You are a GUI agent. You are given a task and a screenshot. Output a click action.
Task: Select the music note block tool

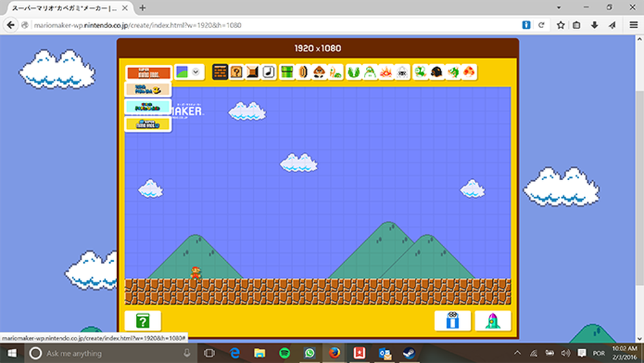(x=269, y=72)
